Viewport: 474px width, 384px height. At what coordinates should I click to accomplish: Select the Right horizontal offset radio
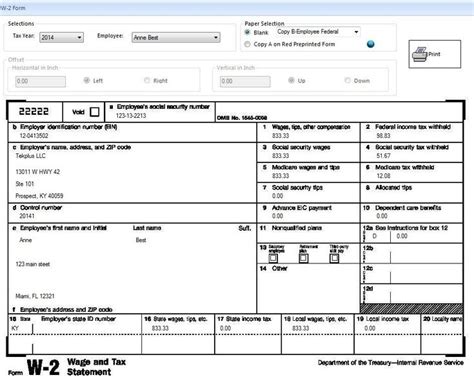coord(147,80)
